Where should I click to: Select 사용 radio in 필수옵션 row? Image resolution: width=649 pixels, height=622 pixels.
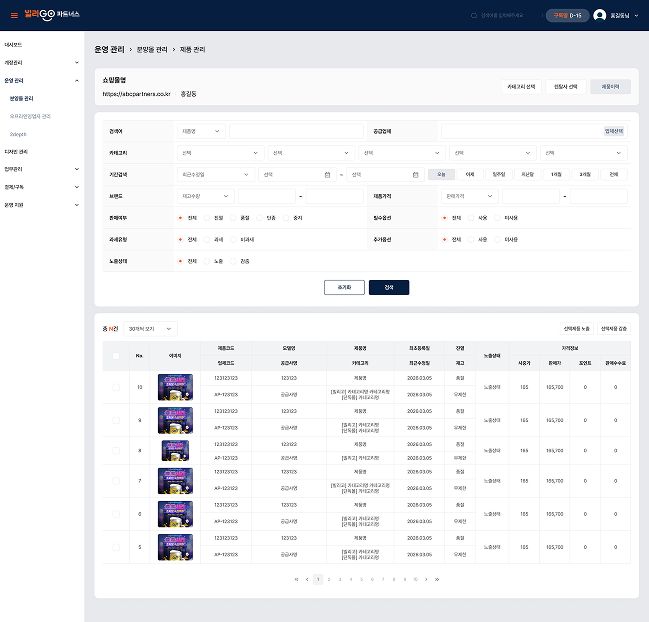pyautogui.click(x=471, y=218)
